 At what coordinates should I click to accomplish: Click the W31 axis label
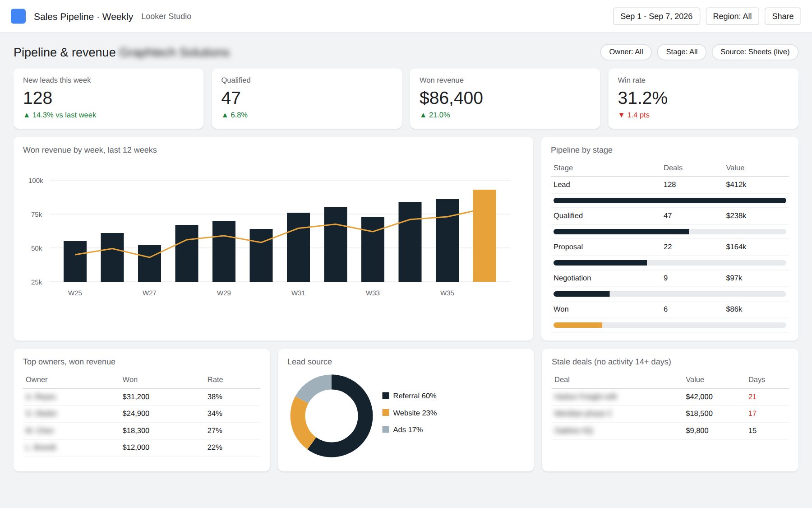click(x=298, y=293)
